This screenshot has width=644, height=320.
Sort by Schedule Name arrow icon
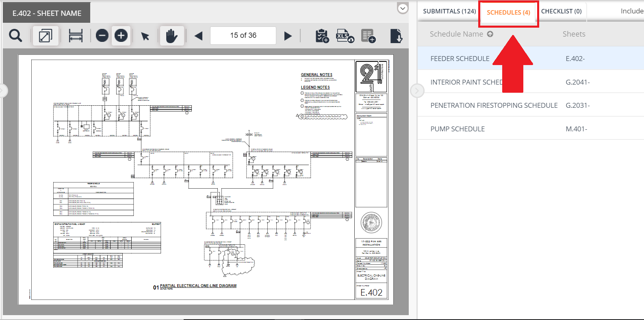pyautogui.click(x=490, y=34)
